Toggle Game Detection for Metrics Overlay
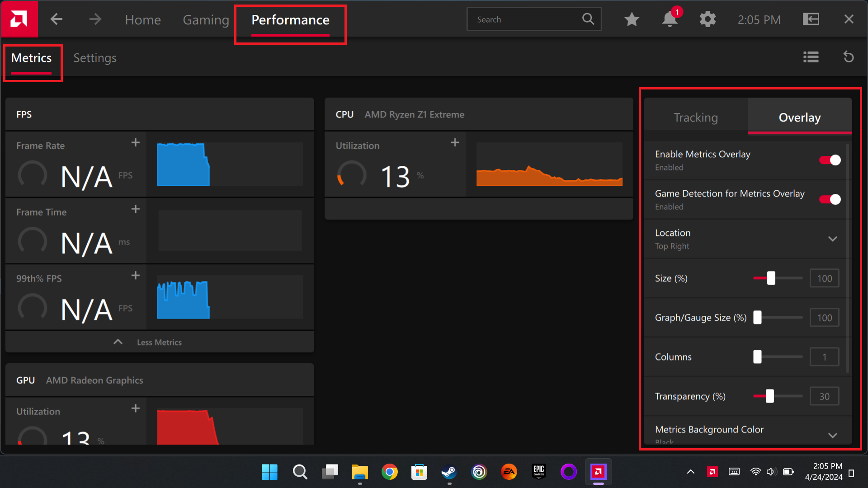Image resolution: width=868 pixels, height=488 pixels. click(830, 200)
